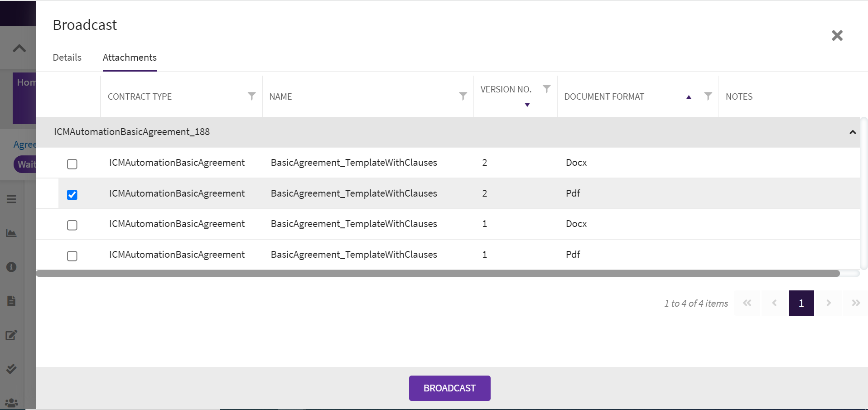Open the Document Format filter icon

708,96
